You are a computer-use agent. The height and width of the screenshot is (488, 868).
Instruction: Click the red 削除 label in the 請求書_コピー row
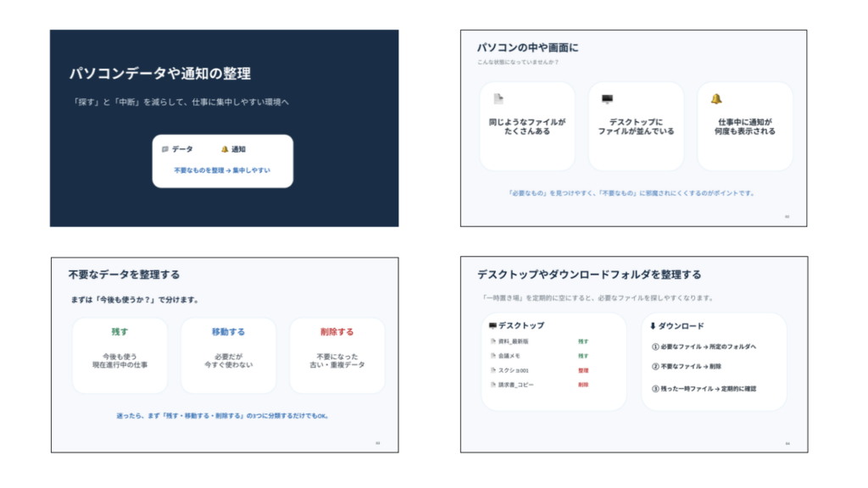pos(583,385)
